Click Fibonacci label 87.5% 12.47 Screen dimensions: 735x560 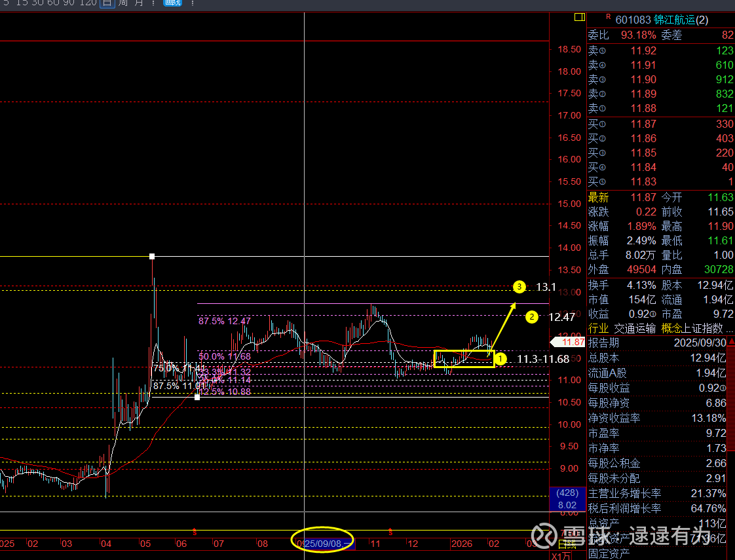pyautogui.click(x=225, y=322)
